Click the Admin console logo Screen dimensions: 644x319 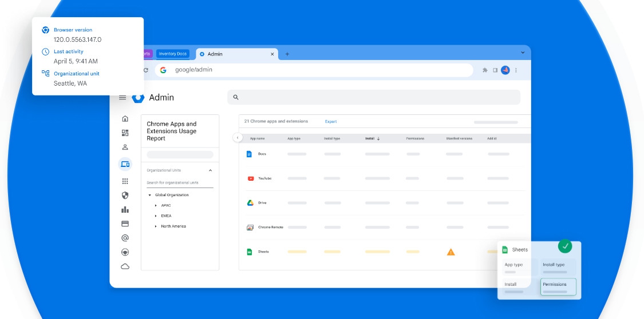(138, 98)
